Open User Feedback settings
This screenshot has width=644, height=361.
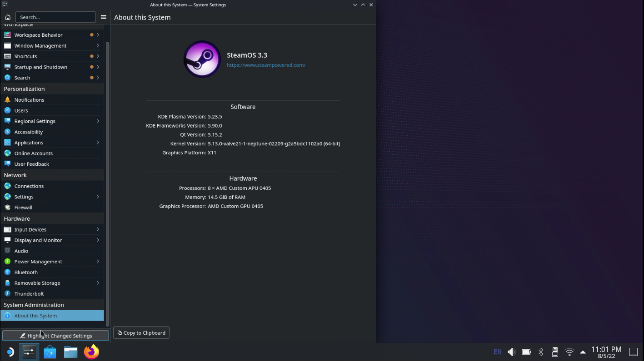coord(52,164)
